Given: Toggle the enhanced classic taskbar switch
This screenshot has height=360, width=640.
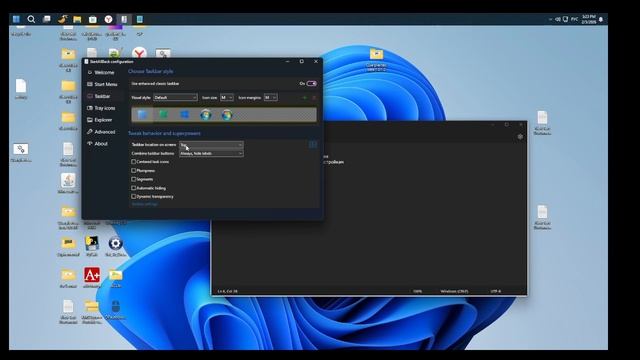Looking at the screenshot, I should click(x=311, y=83).
